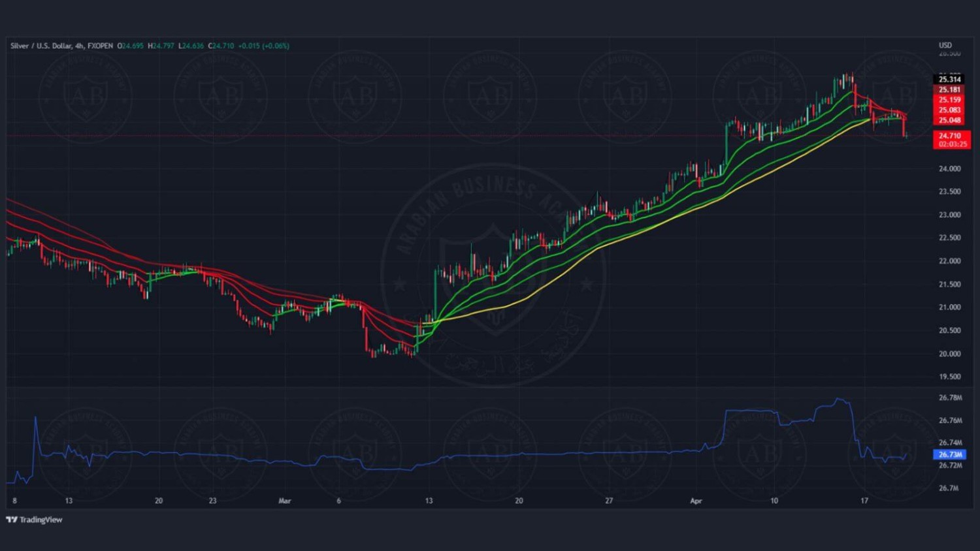Image resolution: width=980 pixels, height=551 pixels.
Task: Click the 22.500 price axis label
Action: click(x=949, y=238)
